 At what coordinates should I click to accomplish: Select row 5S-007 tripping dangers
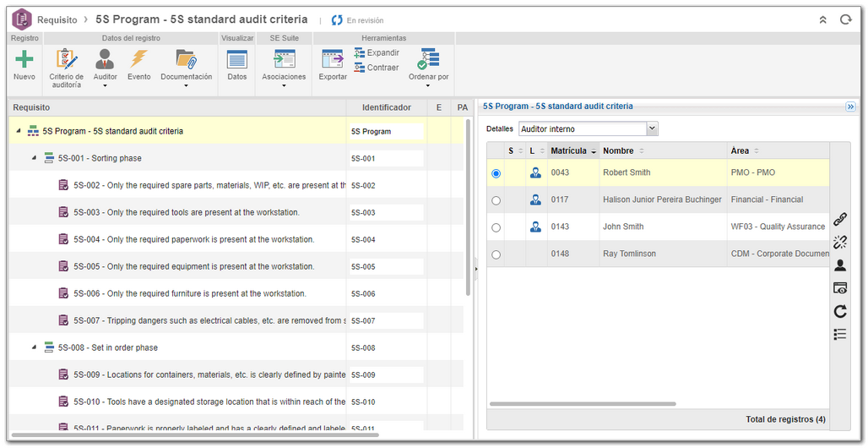236,320
